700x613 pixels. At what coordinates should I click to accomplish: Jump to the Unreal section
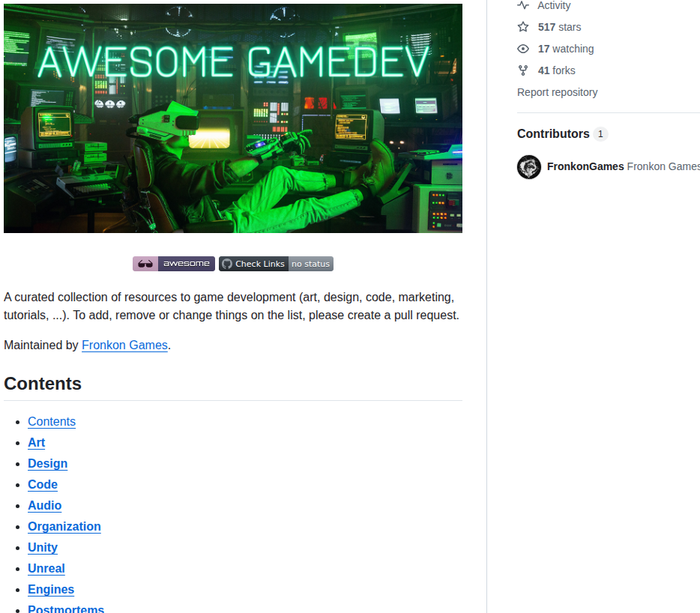pyautogui.click(x=46, y=568)
